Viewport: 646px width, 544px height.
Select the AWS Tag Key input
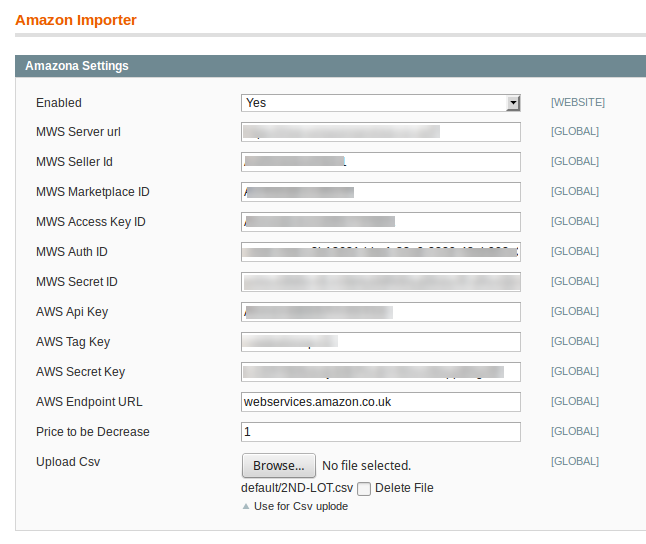click(381, 342)
